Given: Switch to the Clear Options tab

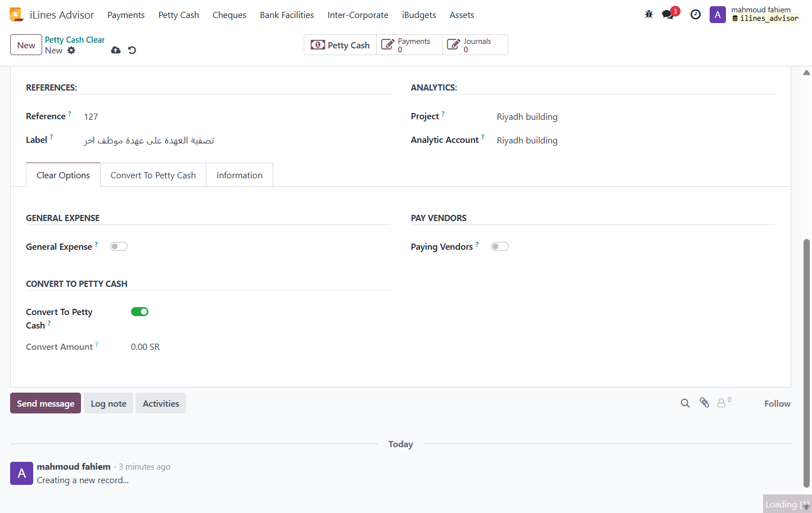Looking at the screenshot, I should pos(63,175).
